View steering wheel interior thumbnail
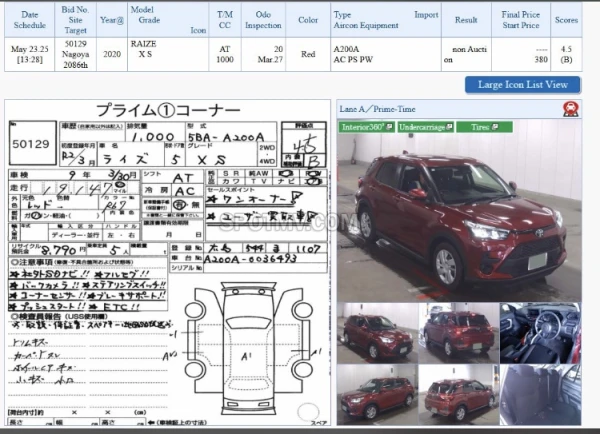This screenshot has width=600, height=434. click(x=539, y=331)
